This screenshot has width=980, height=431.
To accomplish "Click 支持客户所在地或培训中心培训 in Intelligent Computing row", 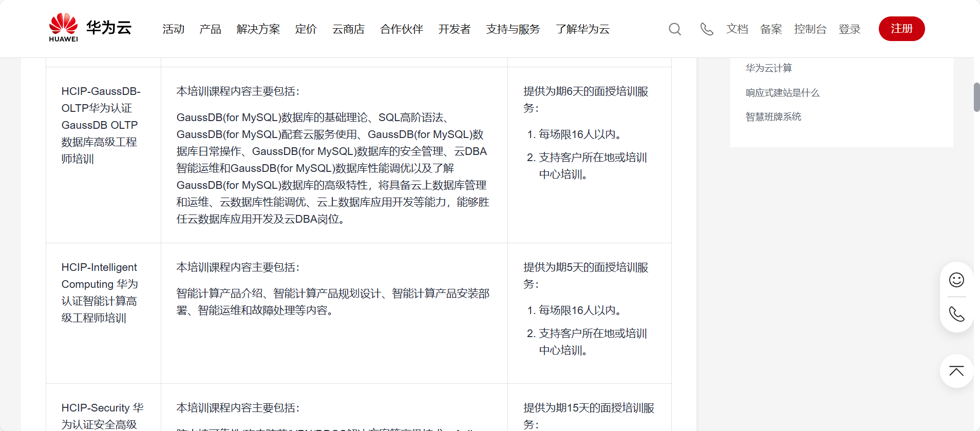I will [593, 342].
